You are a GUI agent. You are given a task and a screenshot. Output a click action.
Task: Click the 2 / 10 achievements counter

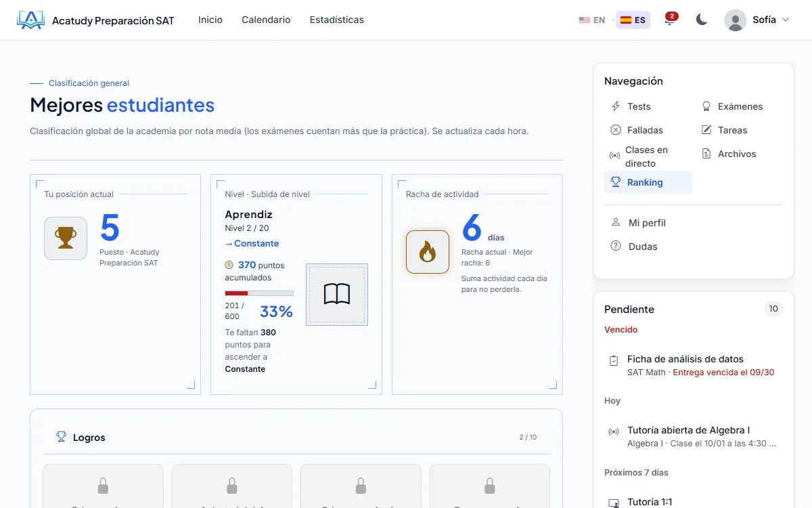coord(528,438)
